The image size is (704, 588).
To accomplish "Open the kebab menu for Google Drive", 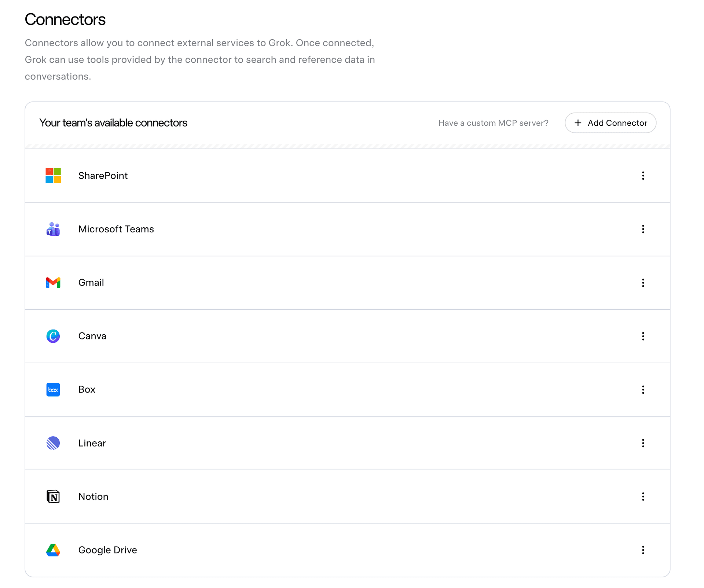I will pos(643,550).
